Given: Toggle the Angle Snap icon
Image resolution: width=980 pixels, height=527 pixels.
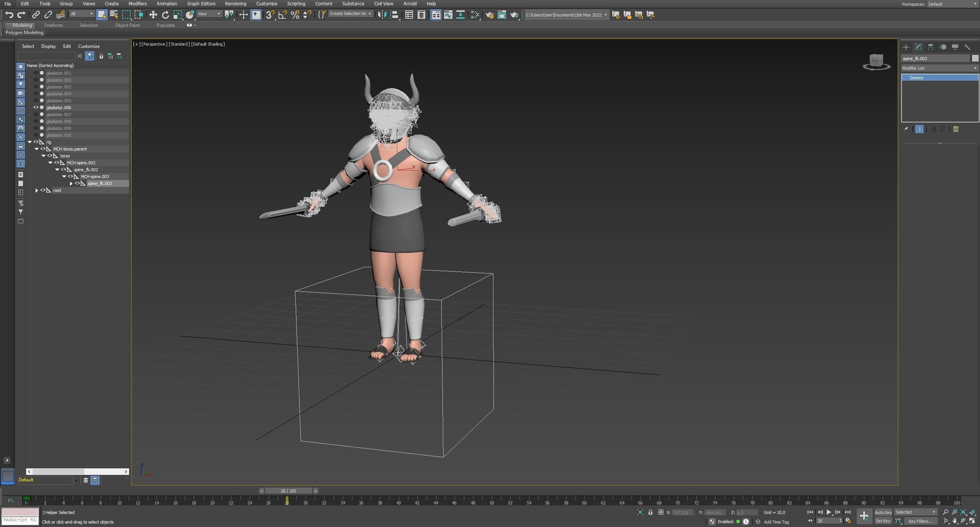Looking at the screenshot, I should coord(282,15).
